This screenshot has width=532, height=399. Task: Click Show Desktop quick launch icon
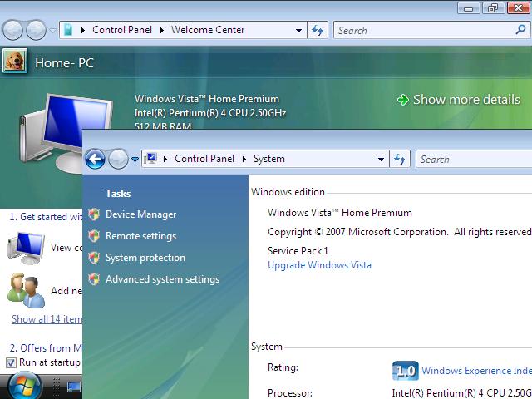(x=74, y=387)
